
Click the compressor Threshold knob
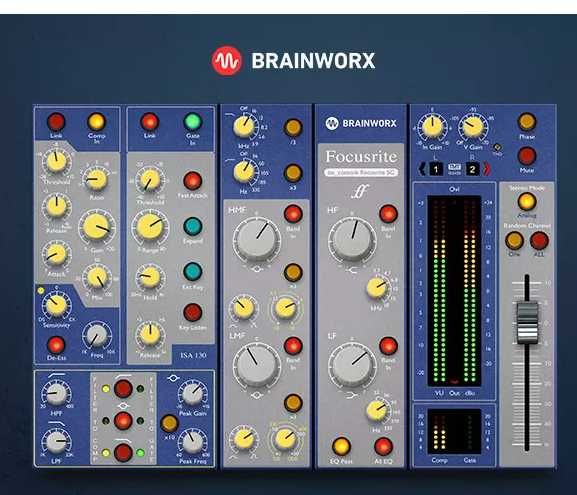(56, 162)
